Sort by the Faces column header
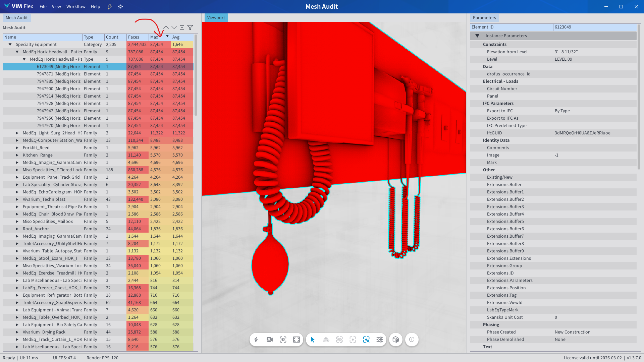 [x=137, y=37]
